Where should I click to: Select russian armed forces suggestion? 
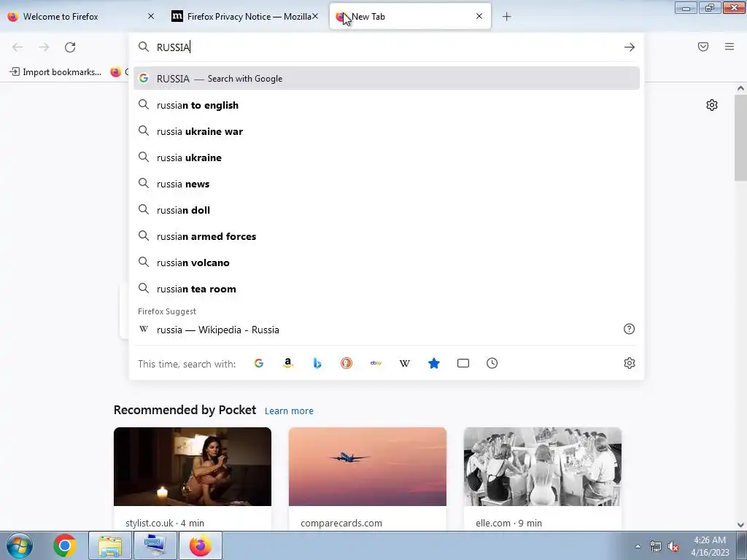coord(387,236)
